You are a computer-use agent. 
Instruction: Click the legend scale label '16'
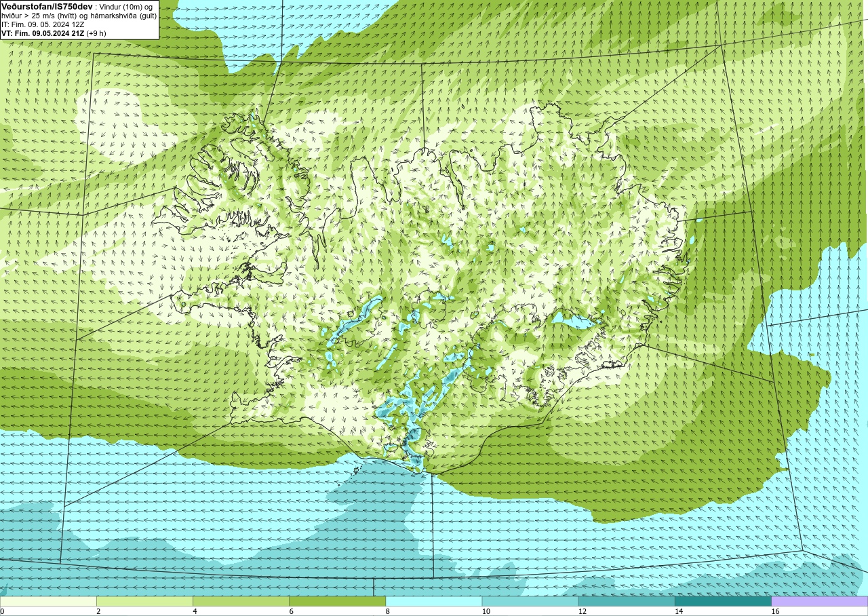(x=775, y=611)
